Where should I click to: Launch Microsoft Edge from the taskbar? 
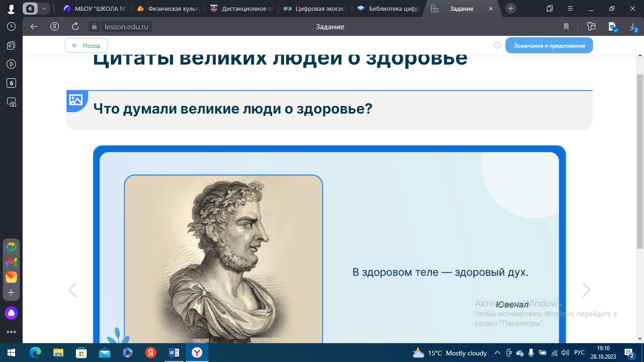point(35,353)
